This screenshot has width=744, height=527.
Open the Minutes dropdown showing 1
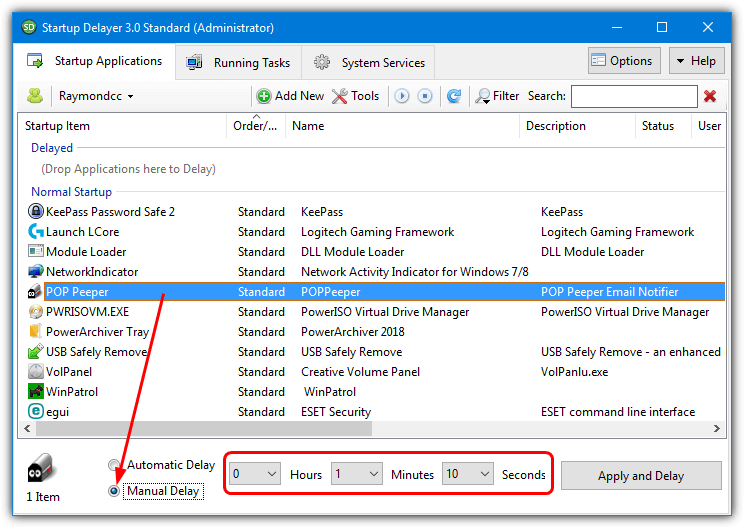tap(357, 474)
